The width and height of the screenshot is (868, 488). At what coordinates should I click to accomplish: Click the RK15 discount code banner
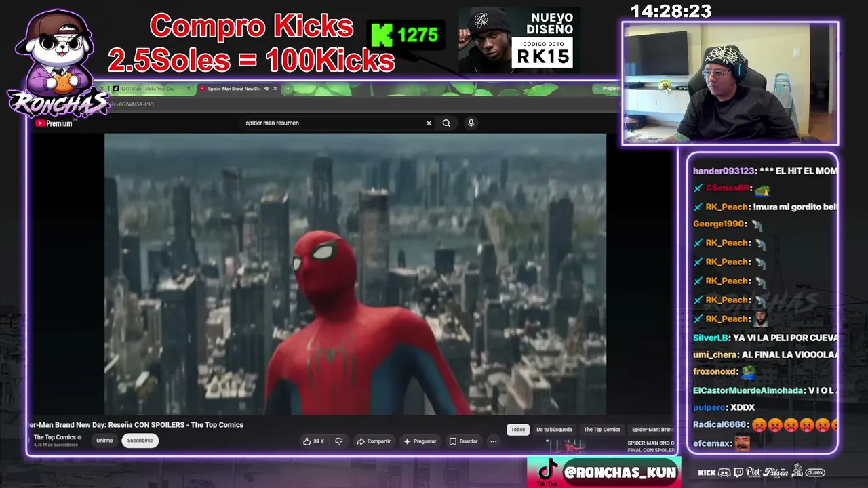(x=519, y=41)
